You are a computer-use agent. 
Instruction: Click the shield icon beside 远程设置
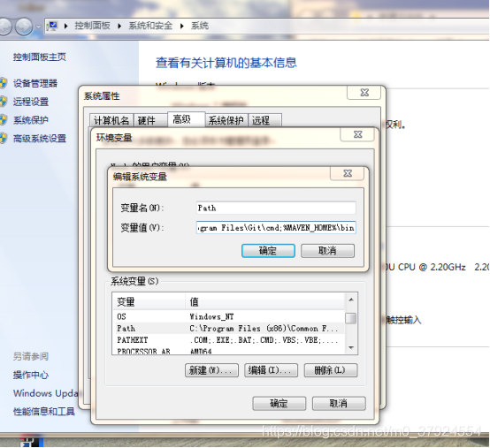3,102
